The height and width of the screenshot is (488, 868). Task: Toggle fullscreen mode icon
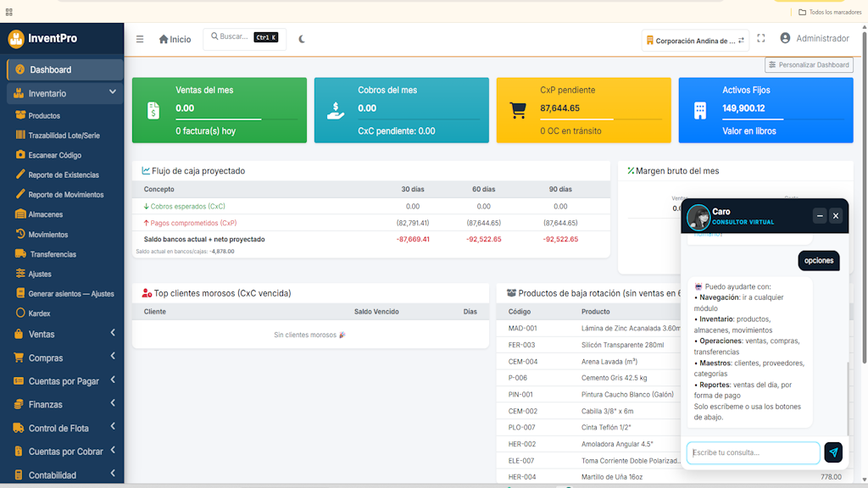[761, 38]
